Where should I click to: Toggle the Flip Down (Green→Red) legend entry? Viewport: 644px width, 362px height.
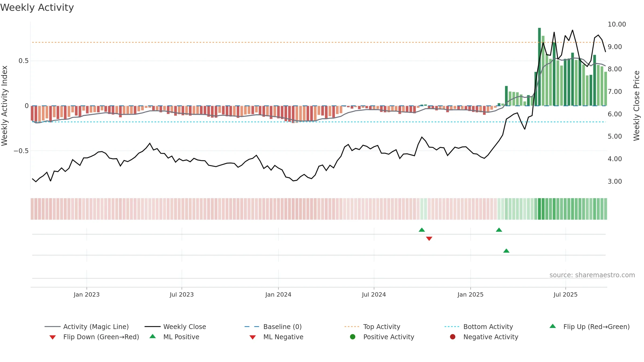(x=94, y=337)
